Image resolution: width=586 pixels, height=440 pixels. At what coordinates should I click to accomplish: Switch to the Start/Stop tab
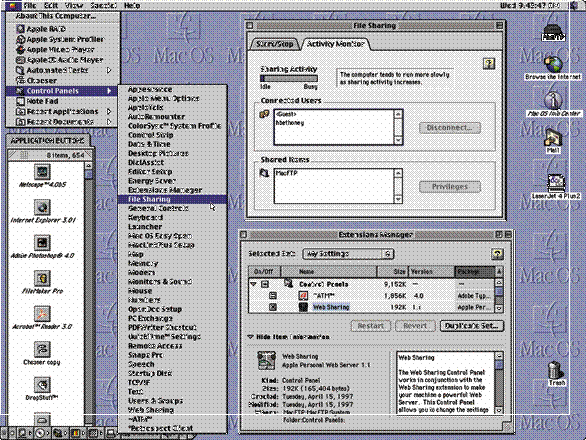click(274, 44)
